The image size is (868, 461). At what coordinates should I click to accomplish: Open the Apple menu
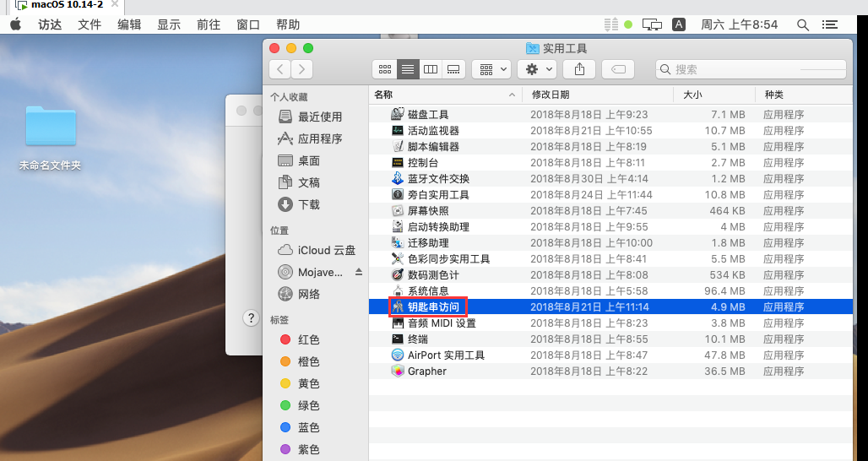tap(15, 24)
